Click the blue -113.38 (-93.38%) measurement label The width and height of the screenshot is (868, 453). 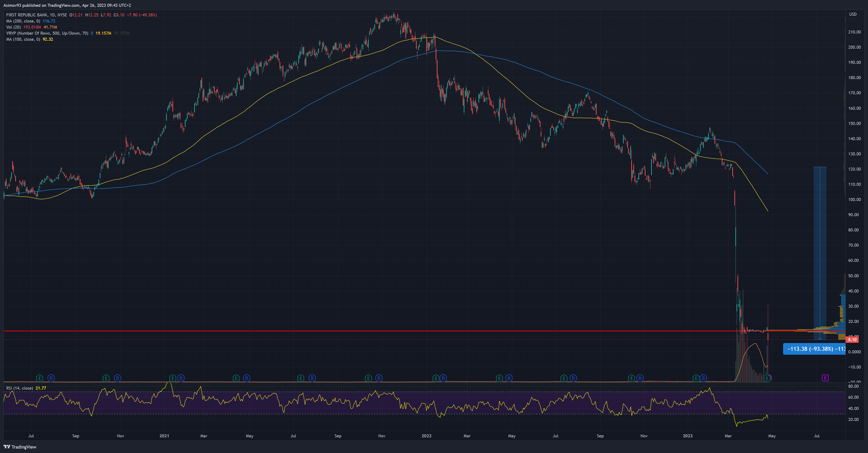814,348
